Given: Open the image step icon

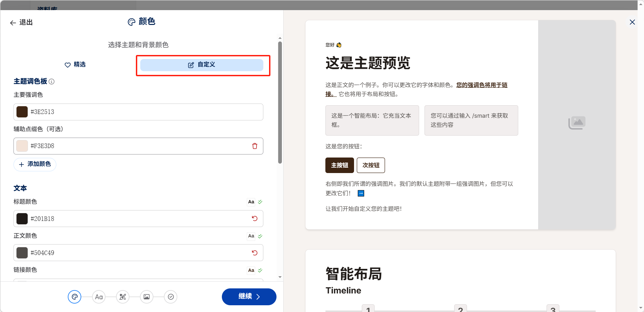Looking at the screenshot, I should [x=147, y=297].
